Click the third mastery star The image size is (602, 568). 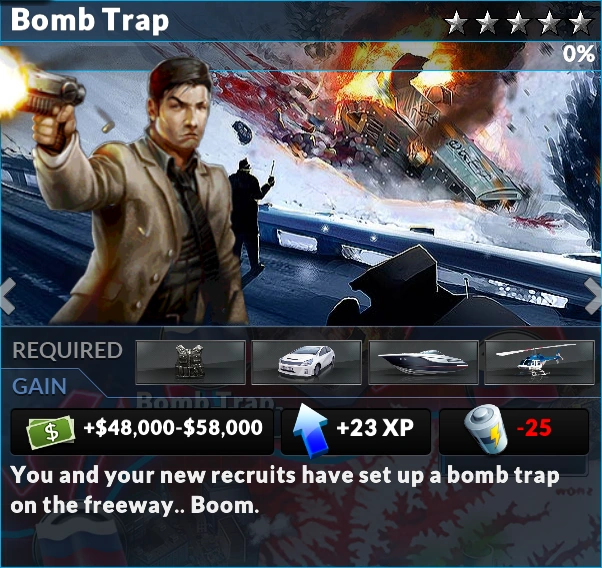point(518,22)
